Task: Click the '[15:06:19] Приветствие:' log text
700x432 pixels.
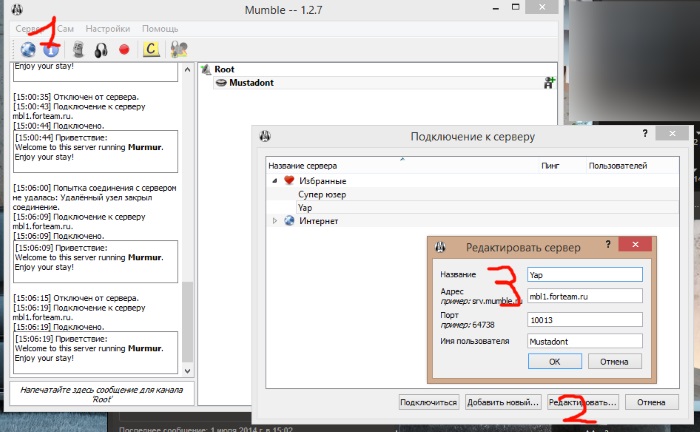Action: pos(61,339)
